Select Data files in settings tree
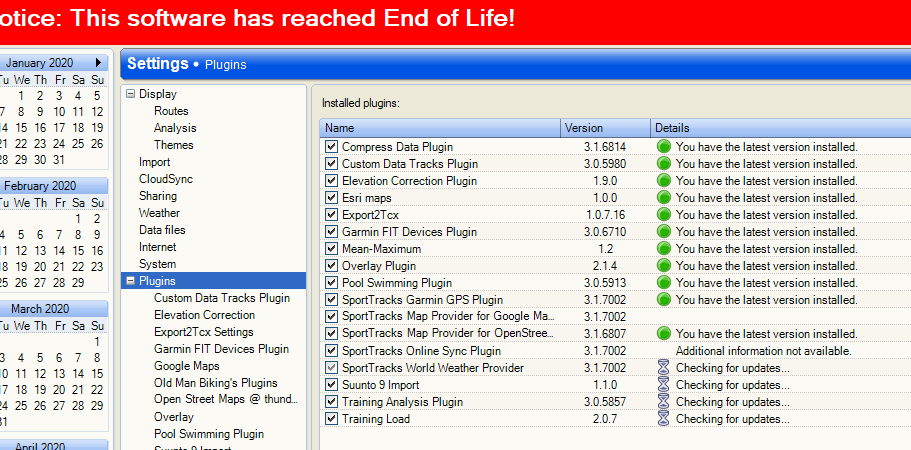Viewport: 911px width, 450px height. pos(162,230)
